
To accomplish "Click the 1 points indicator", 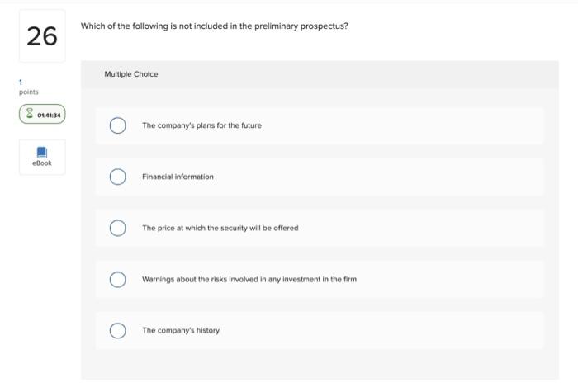I will (21, 83).
